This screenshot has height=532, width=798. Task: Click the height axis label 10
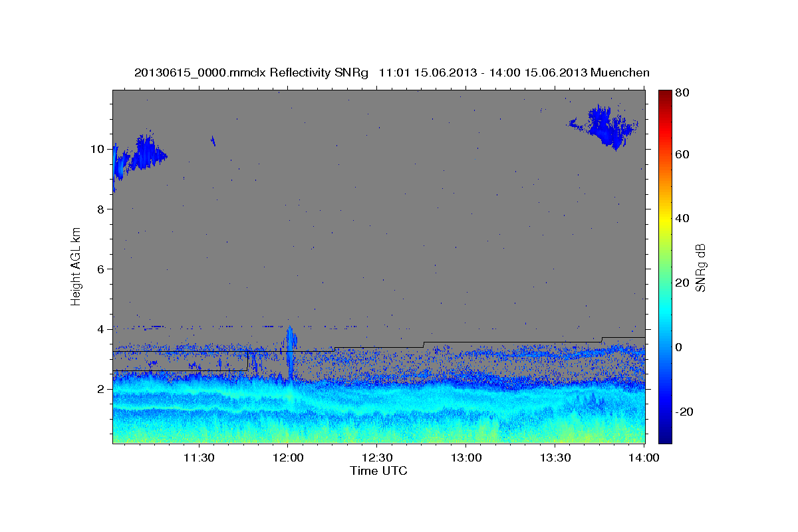[97, 149]
